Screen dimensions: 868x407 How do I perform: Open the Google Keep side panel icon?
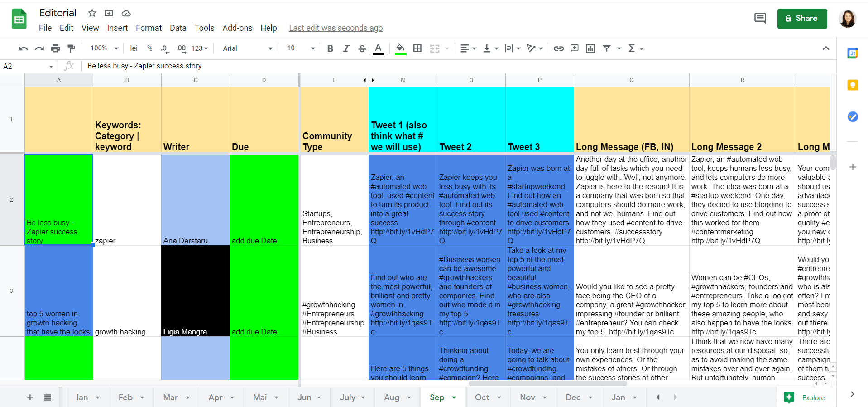tap(853, 85)
